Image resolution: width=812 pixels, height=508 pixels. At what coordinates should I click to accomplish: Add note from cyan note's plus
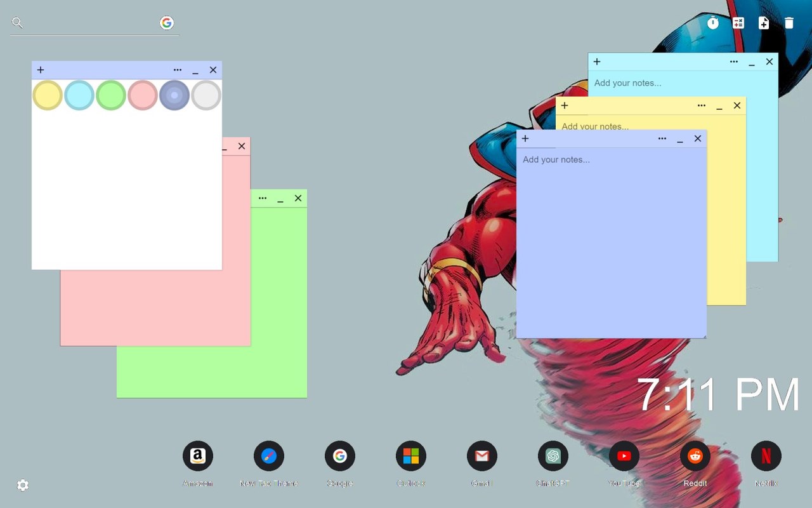(x=597, y=62)
